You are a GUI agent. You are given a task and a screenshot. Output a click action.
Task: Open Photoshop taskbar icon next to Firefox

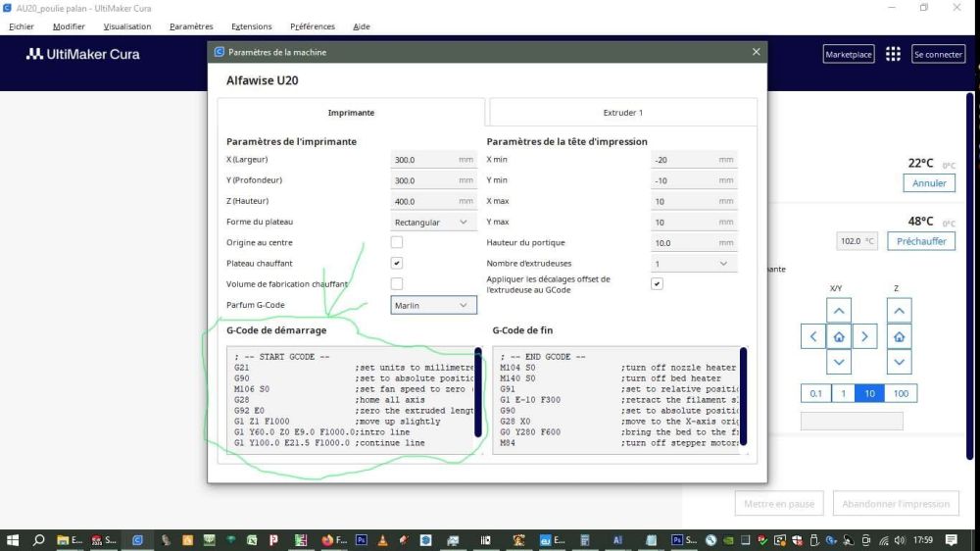[362, 540]
